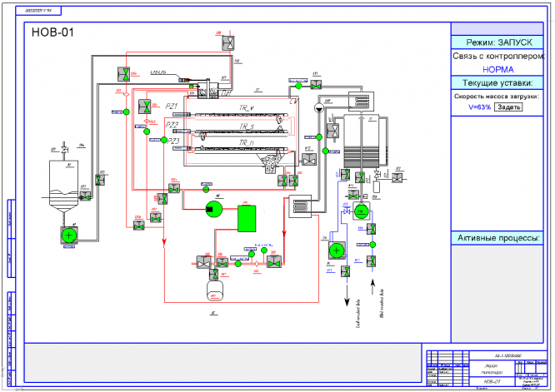
Task: Open the green valve at the left tank outlet
Action: pyautogui.click(x=85, y=196)
